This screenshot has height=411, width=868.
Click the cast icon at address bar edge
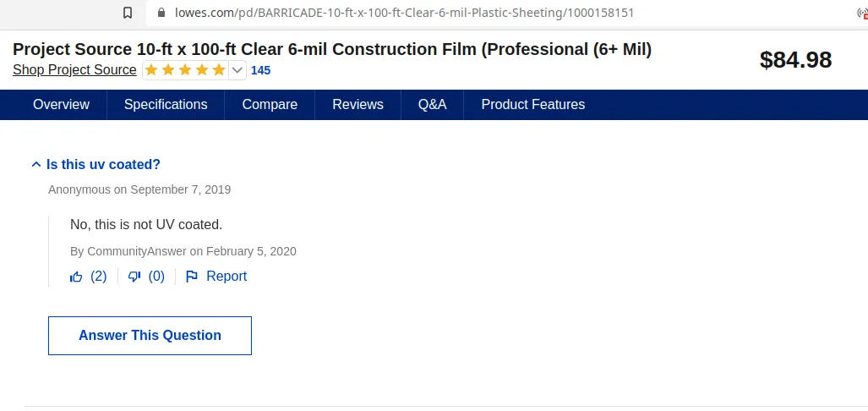[x=862, y=12]
